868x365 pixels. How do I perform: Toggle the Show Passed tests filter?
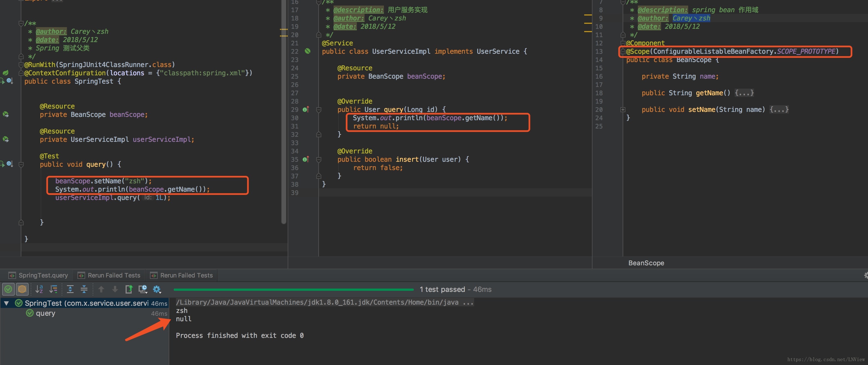click(x=8, y=289)
